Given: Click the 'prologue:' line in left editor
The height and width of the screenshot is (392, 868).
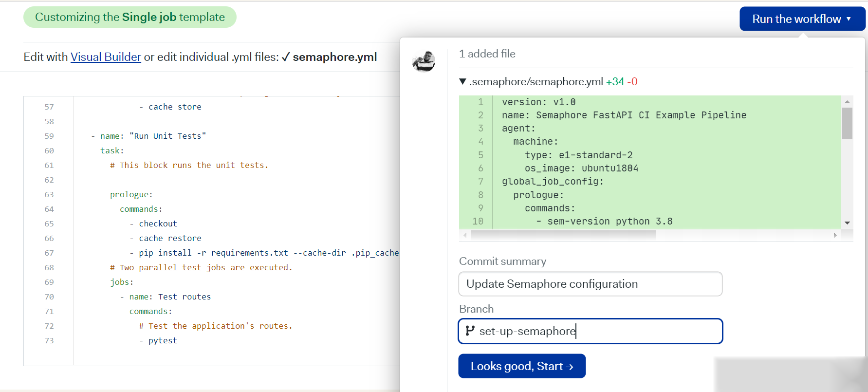Looking at the screenshot, I should (131, 195).
